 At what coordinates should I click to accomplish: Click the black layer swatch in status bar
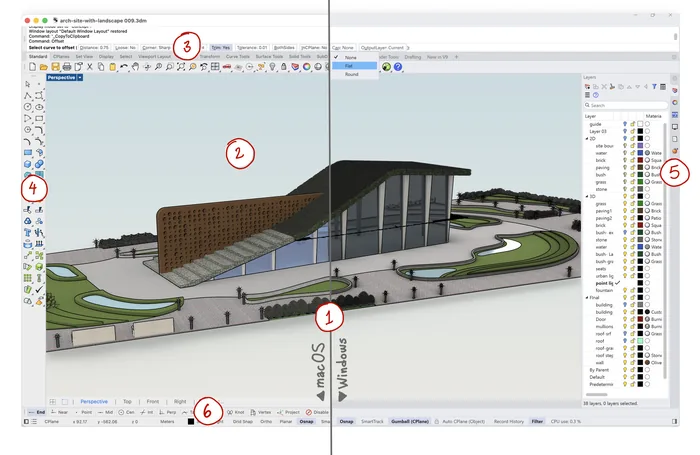(191, 422)
